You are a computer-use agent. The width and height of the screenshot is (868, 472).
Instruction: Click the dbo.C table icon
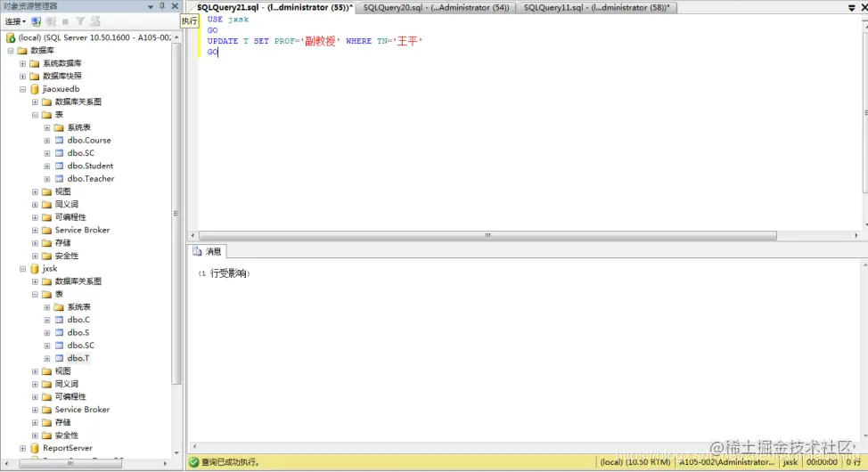[59, 320]
